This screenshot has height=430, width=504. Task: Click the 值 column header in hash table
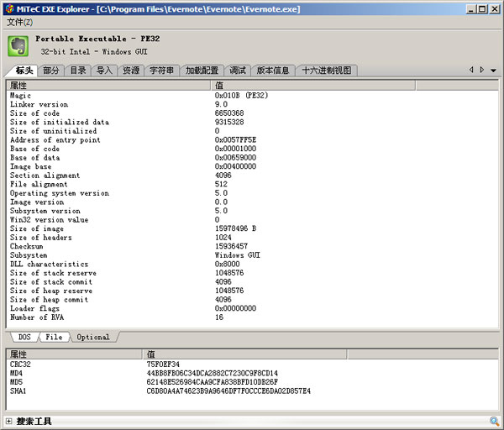tap(244, 354)
